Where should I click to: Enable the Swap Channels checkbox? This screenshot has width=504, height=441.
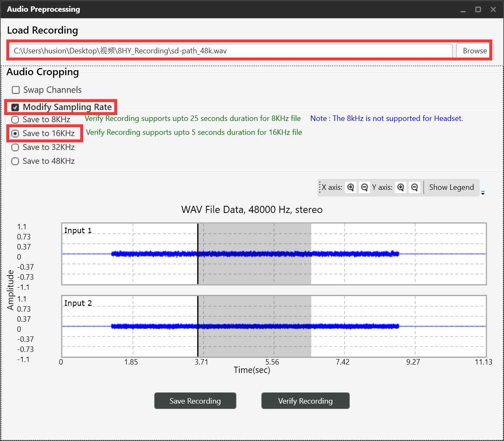tap(16, 89)
